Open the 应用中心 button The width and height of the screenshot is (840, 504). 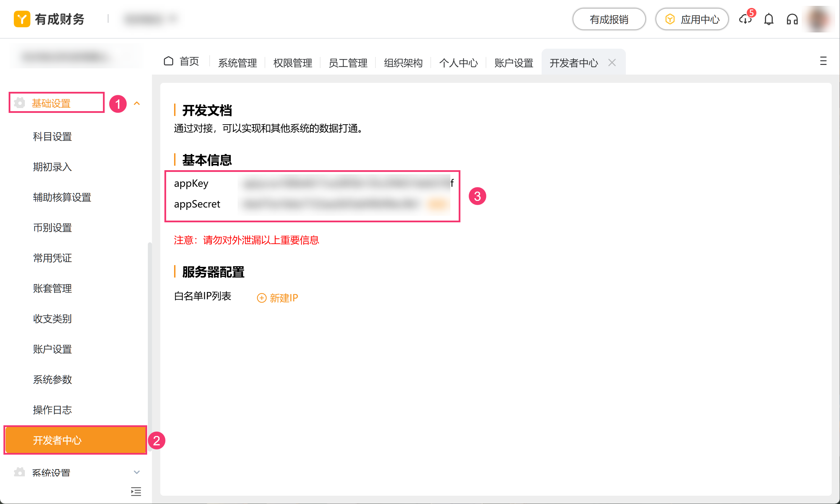(692, 19)
